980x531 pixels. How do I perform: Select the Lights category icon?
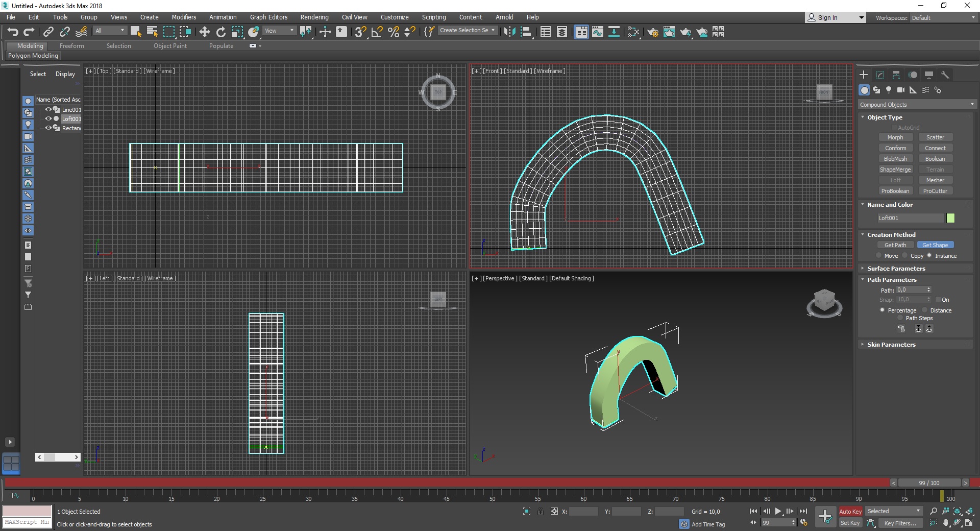coord(889,90)
